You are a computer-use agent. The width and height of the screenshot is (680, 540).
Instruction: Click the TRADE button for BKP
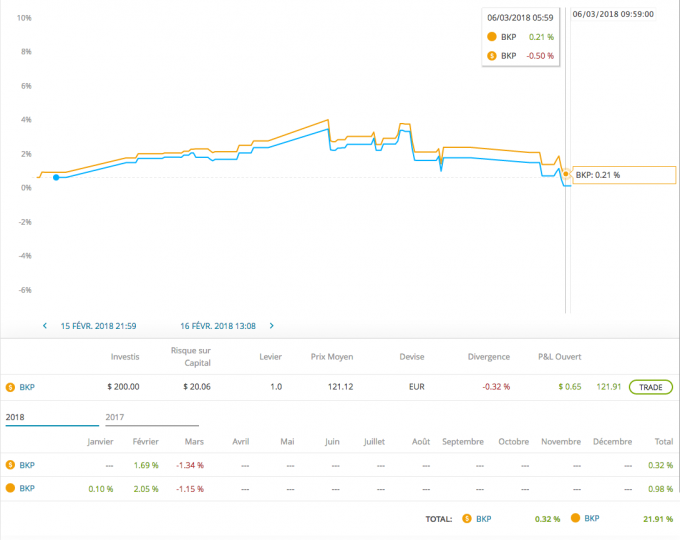click(x=651, y=387)
